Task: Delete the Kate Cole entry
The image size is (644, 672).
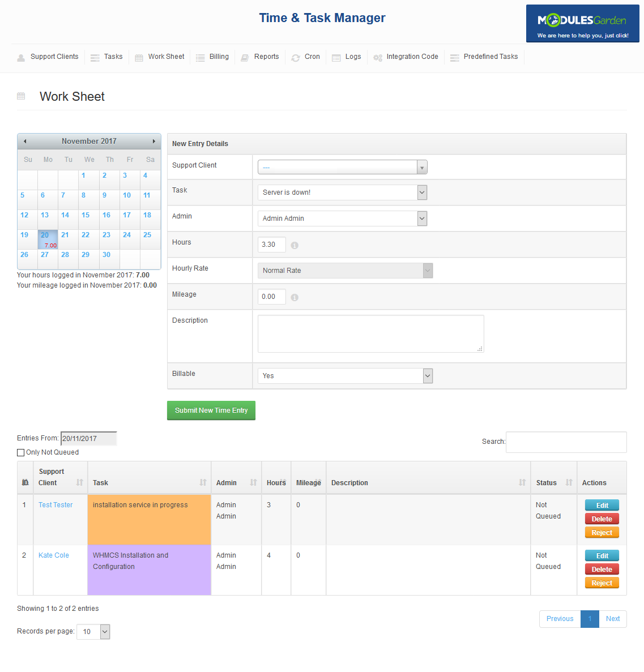Action: tap(602, 570)
